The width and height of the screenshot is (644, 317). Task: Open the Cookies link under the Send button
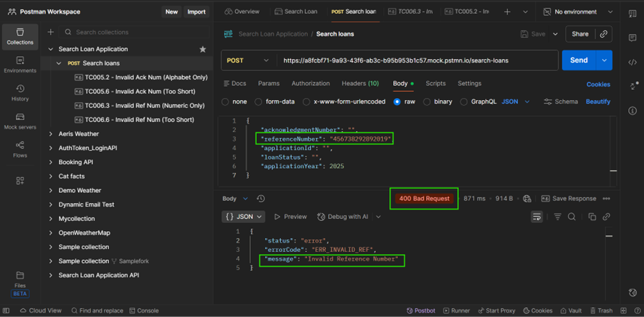[598, 84]
